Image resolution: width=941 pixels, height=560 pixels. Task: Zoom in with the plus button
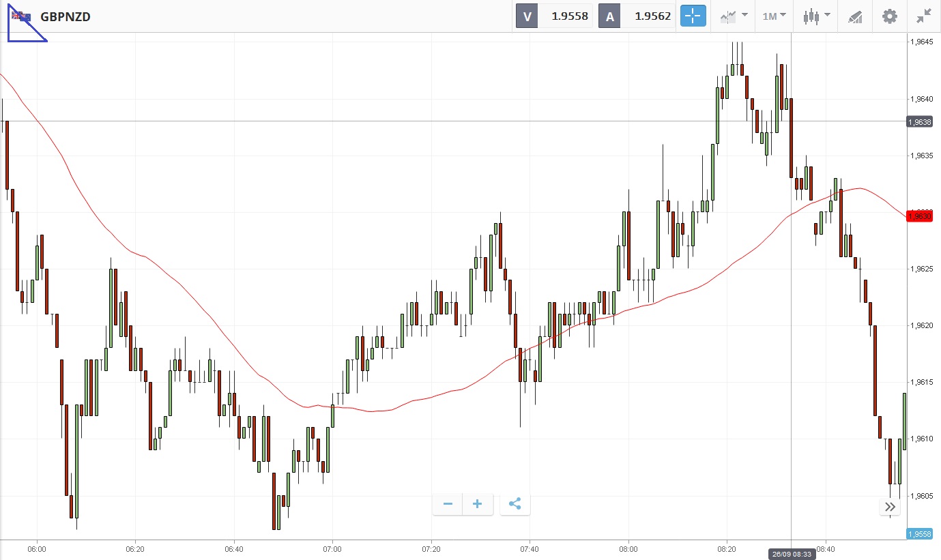(478, 504)
